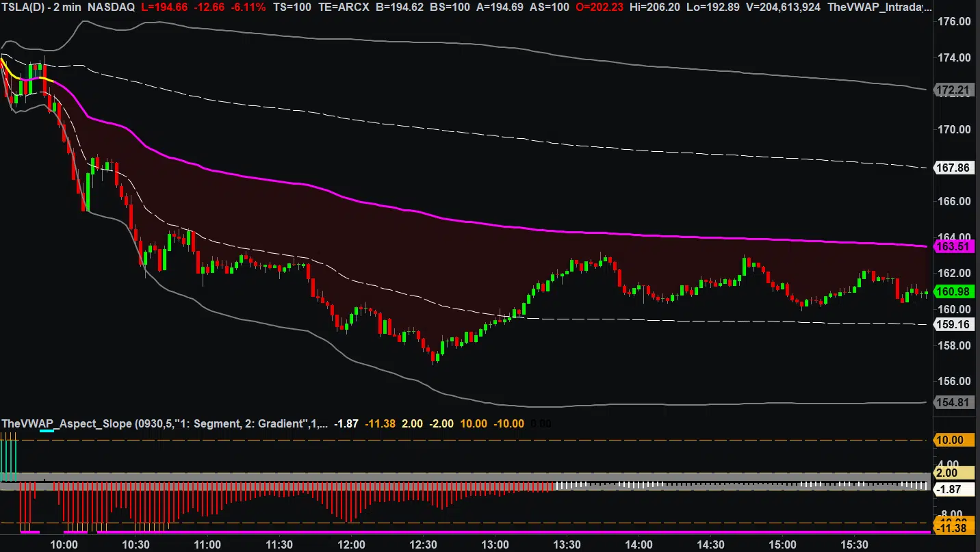
Task: Select the TS=100 trade size field
Action: coord(292,8)
